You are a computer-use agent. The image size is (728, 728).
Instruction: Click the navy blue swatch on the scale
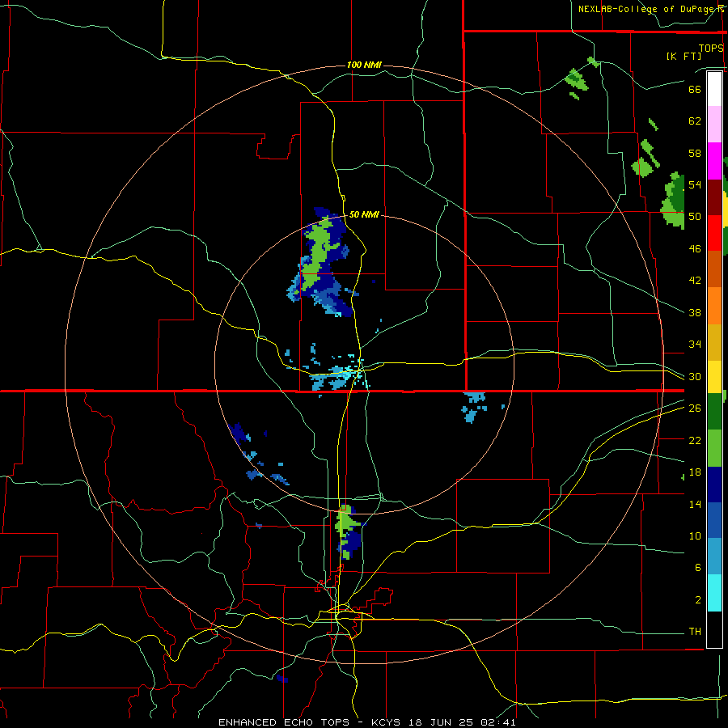pyautogui.click(x=714, y=485)
